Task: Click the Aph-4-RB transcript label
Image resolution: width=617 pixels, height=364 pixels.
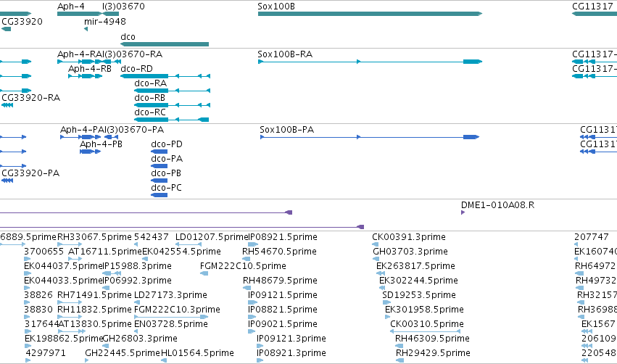Action: (90, 68)
